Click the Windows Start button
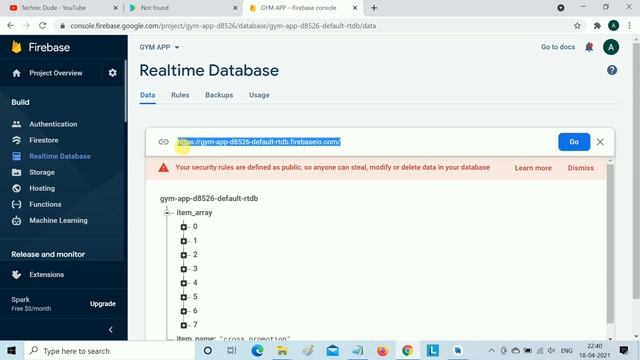Viewport: 640px width, 360px height. click(11, 351)
